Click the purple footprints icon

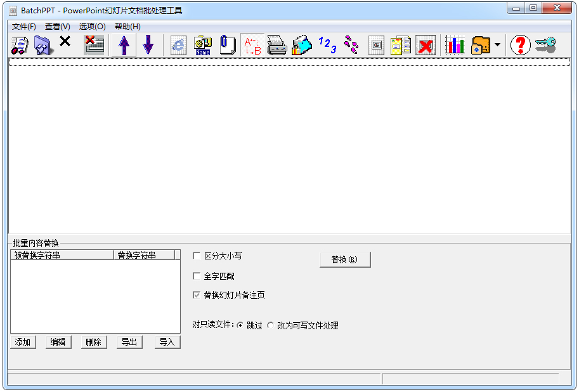pyautogui.click(x=351, y=45)
